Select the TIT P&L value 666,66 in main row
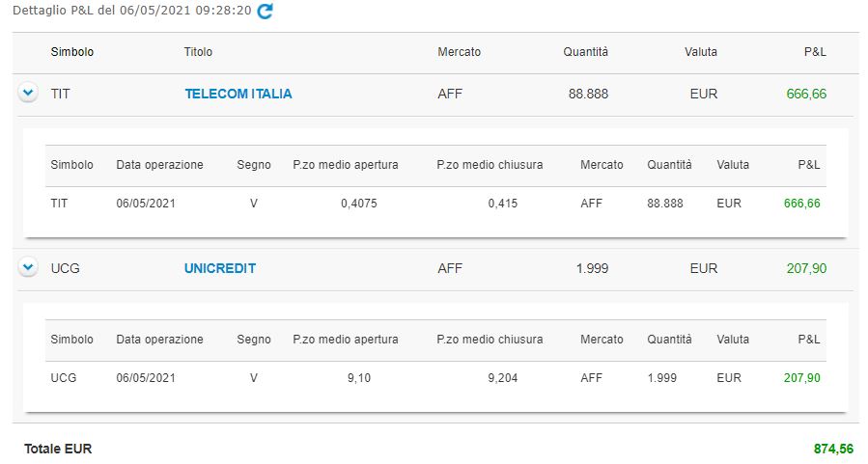Viewport: 868px width, 464px height. coord(806,94)
